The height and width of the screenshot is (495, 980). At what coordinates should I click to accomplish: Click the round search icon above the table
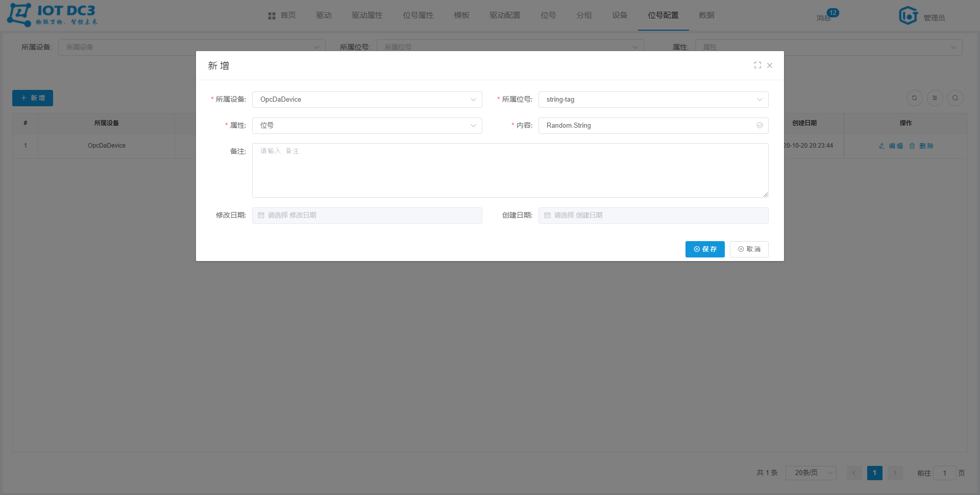(955, 98)
